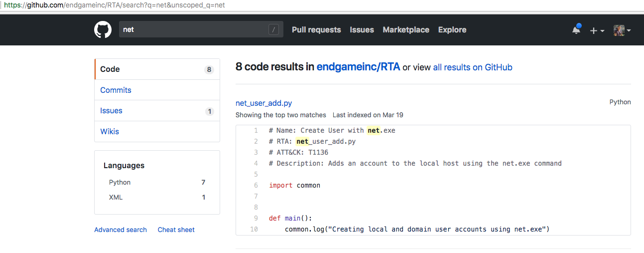Image resolution: width=644 pixels, height=253 pixels.
Task: Focus the search field containing 'net'
Action: [x=194, y=29]
